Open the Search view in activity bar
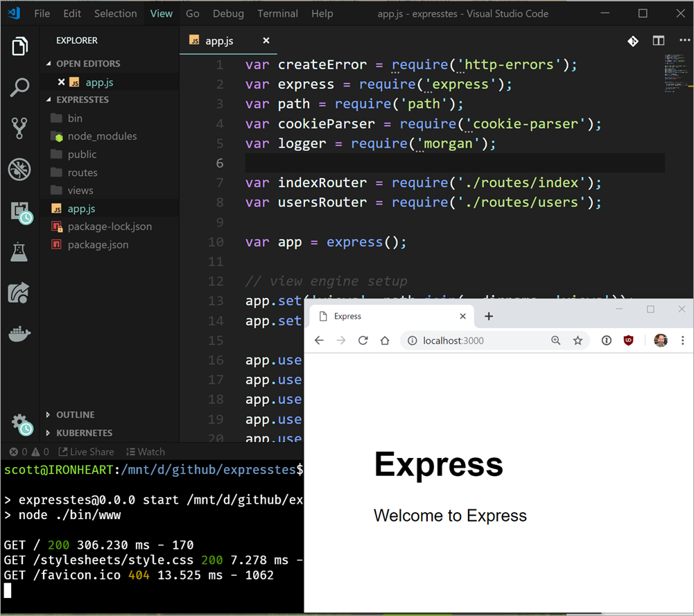Image resolution: width=694 pixels, height=616 pixels. (x=19, y=87)
